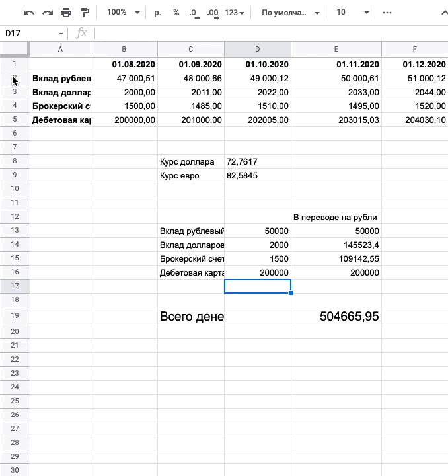Click bold 'Вклад доллар' cell in column A
This screenshot has height=476, width=448.
[60, 93]
